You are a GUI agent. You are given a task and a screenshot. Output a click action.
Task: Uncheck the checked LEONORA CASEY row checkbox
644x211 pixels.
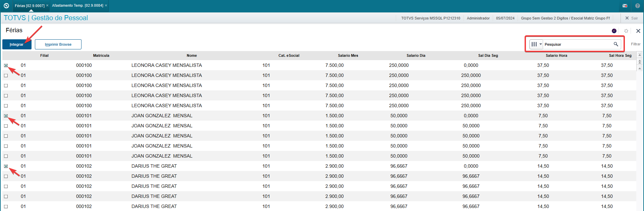tap(6, 66)
